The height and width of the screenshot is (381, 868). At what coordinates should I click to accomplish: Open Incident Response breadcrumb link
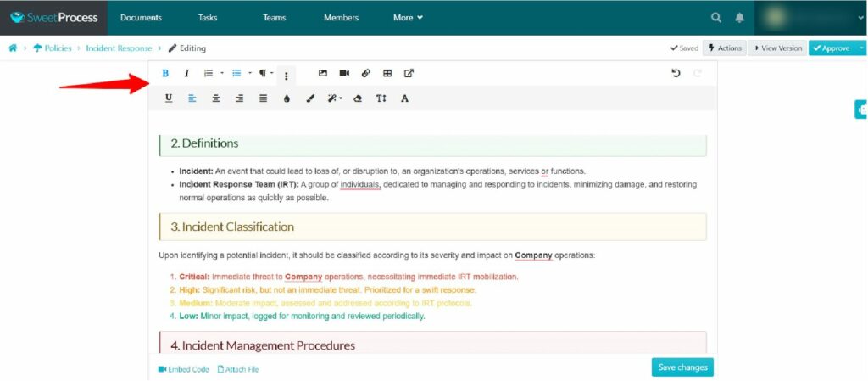[119, 48]
